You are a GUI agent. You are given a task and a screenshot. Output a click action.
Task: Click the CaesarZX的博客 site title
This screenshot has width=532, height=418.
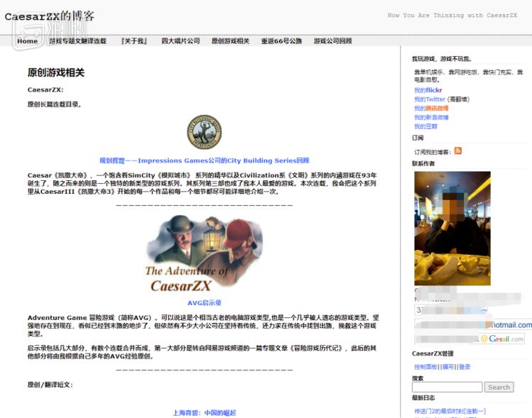click(x=50, y=16)
